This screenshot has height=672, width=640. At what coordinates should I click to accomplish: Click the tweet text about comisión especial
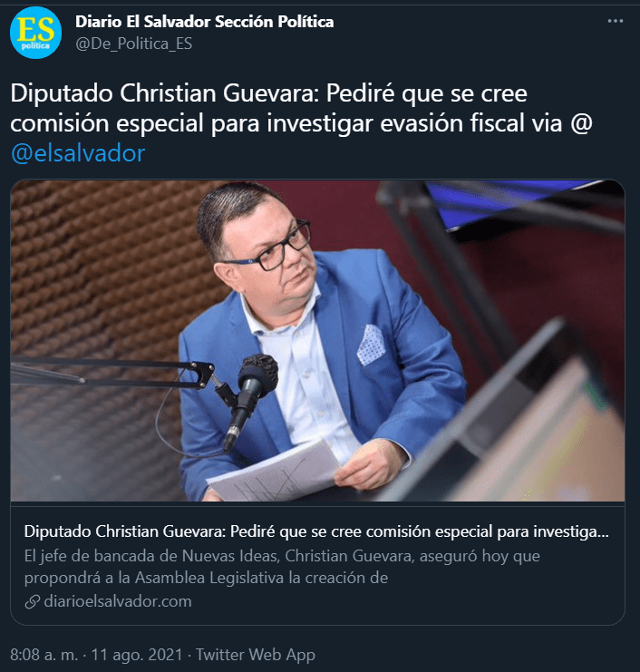[301, 123]
